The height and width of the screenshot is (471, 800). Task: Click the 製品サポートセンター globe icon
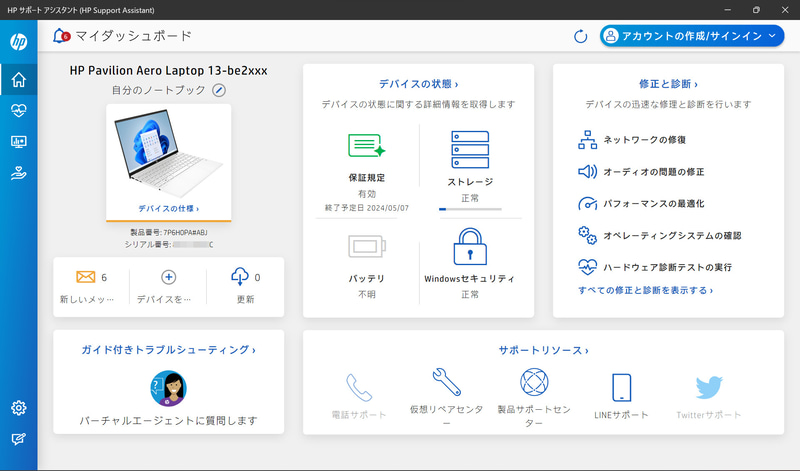coord(534,382)
